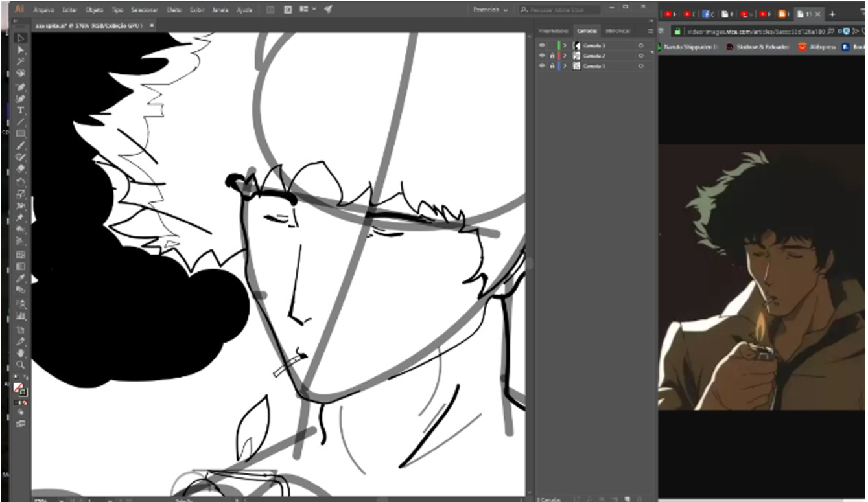This screenshot has height=502, width=868.
Task: Click target circle of Camada 3
Action: click(640, 46)
